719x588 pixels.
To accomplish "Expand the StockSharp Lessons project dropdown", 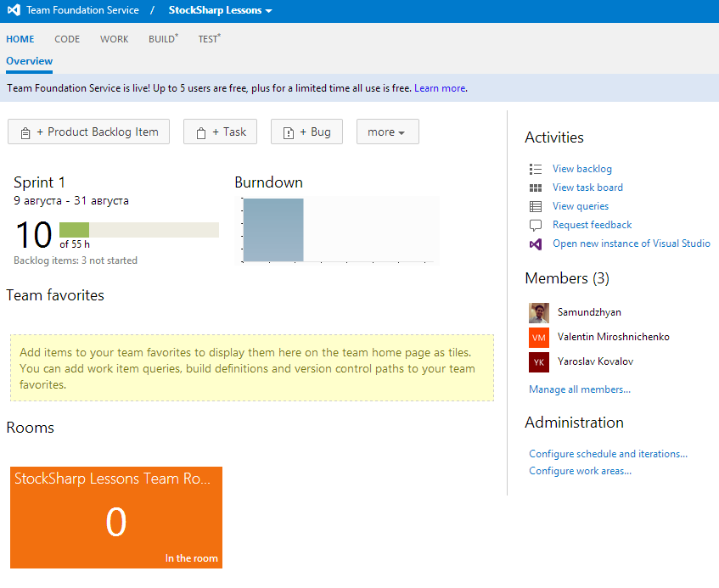I will 220,10.
